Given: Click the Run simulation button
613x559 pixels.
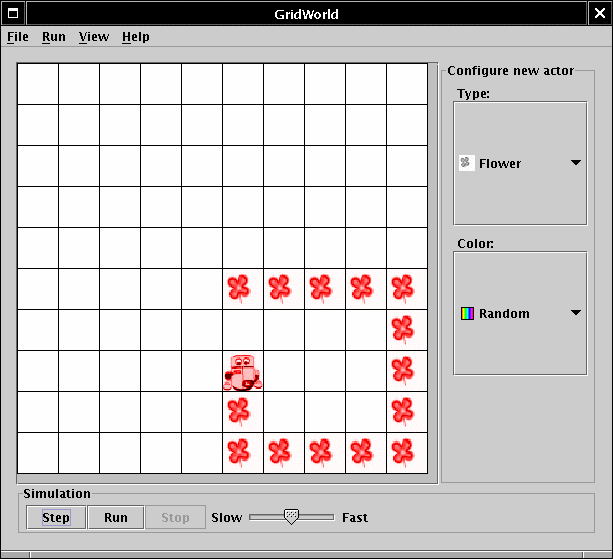Looking at the screenshot, I should click(x=116, y=518).
